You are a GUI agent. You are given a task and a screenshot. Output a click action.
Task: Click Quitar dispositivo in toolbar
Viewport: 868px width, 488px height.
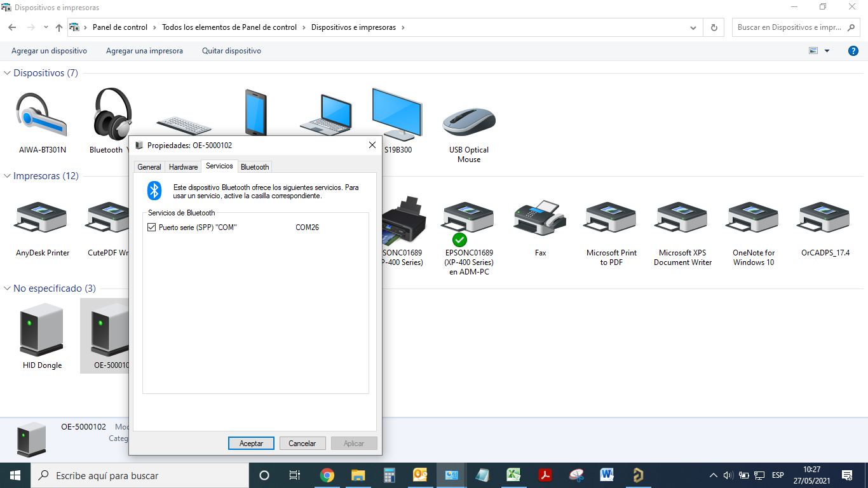click(x=231, y=51)
